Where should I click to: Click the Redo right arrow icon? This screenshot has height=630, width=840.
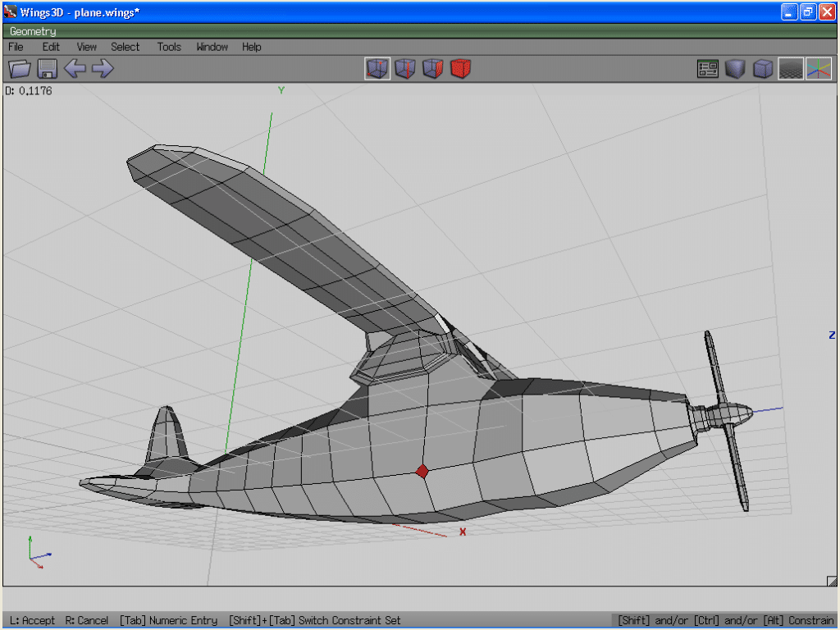(103, 69)
